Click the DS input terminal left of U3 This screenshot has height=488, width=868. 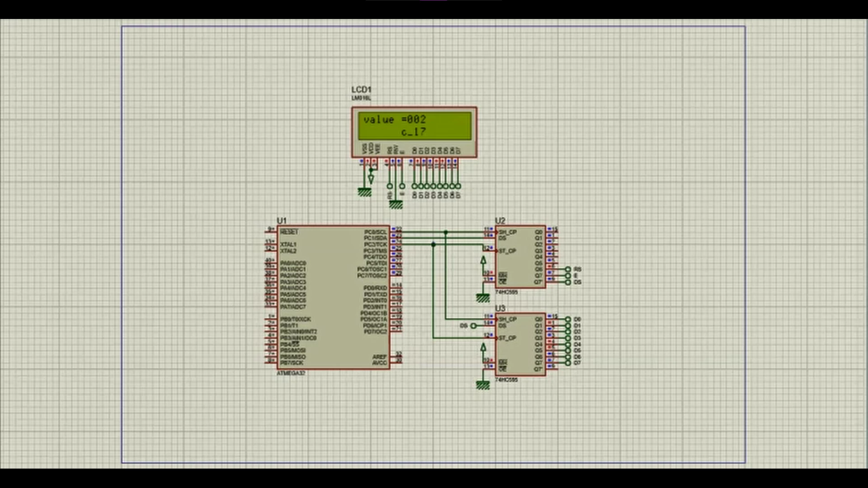pos(473,325)
